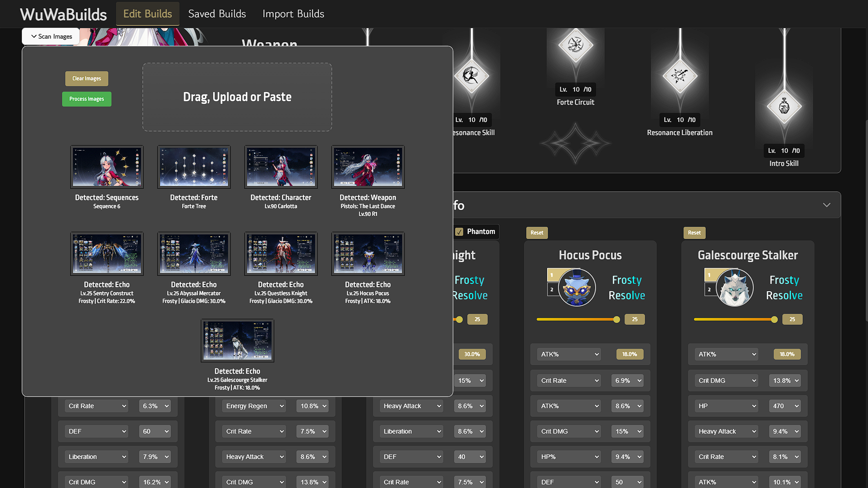Screen dimensions: 868x488
Task: Click the Intro Skill node icon
Action: (x=784, y=106)
